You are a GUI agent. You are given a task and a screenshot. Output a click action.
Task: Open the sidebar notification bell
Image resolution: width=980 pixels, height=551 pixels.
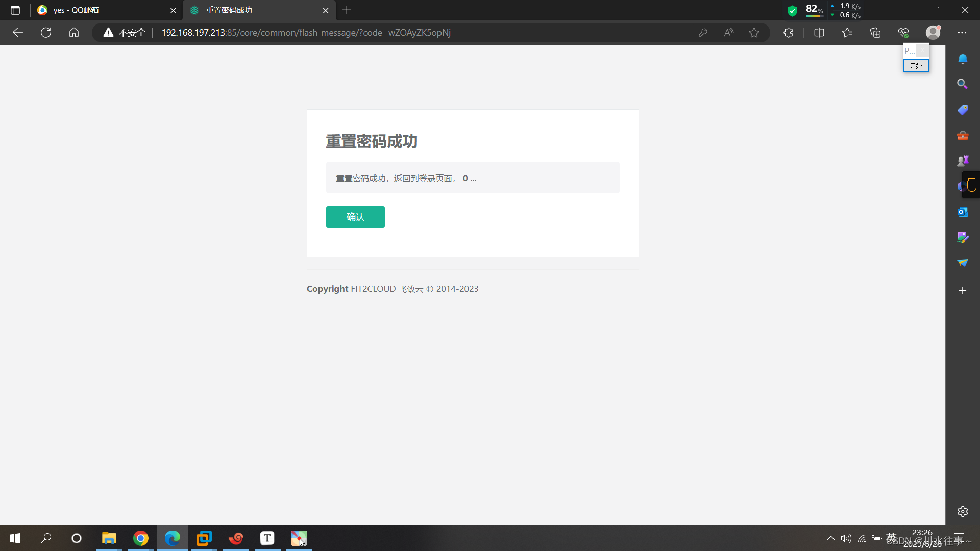[963, 59]
